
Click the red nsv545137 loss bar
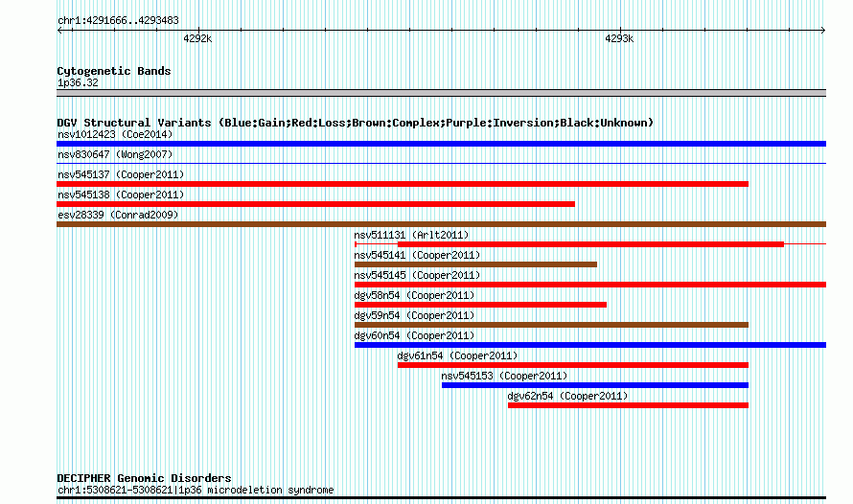403,184
